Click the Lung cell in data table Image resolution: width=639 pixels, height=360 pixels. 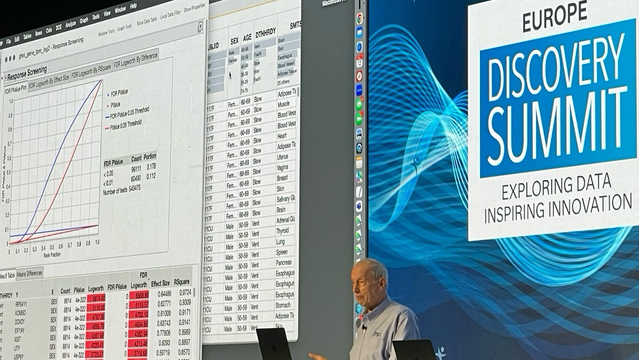click(280, 241)
